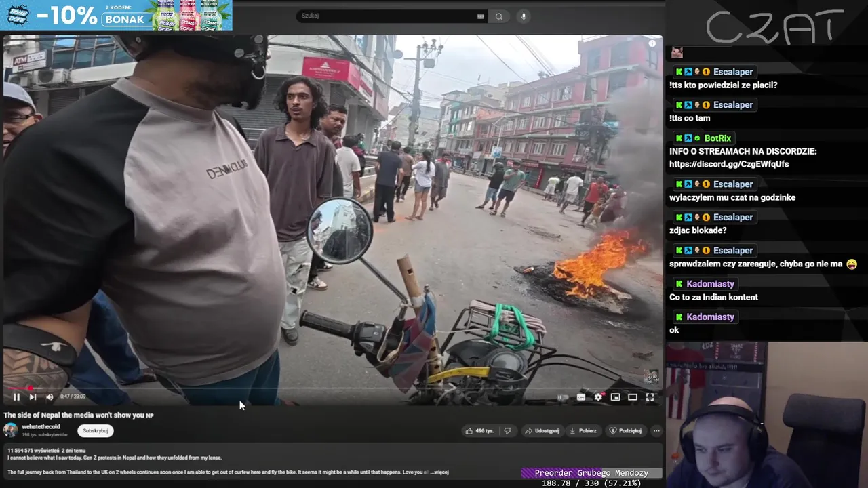
Task: Open the on-screen keyboard in search box
Action: 481,16
